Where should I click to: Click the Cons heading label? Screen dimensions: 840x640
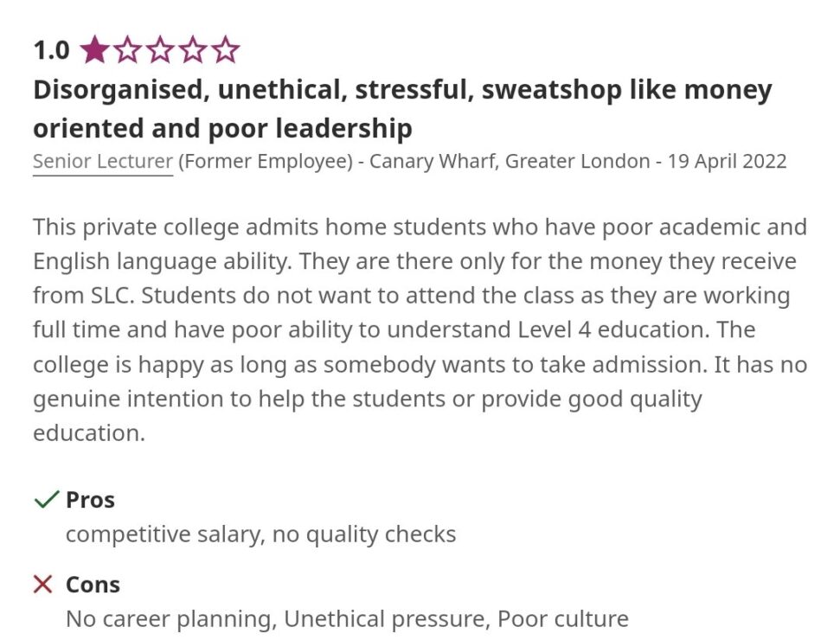(93, 585)
